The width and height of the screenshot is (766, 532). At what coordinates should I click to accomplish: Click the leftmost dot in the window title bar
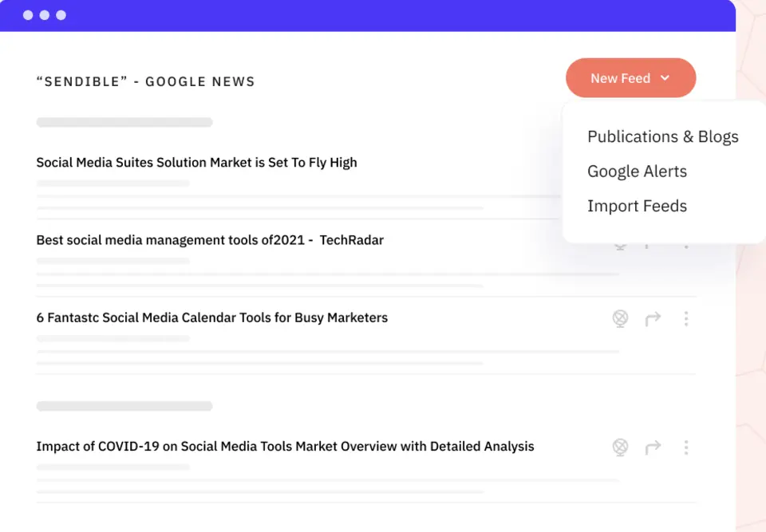tap(27, 14)
